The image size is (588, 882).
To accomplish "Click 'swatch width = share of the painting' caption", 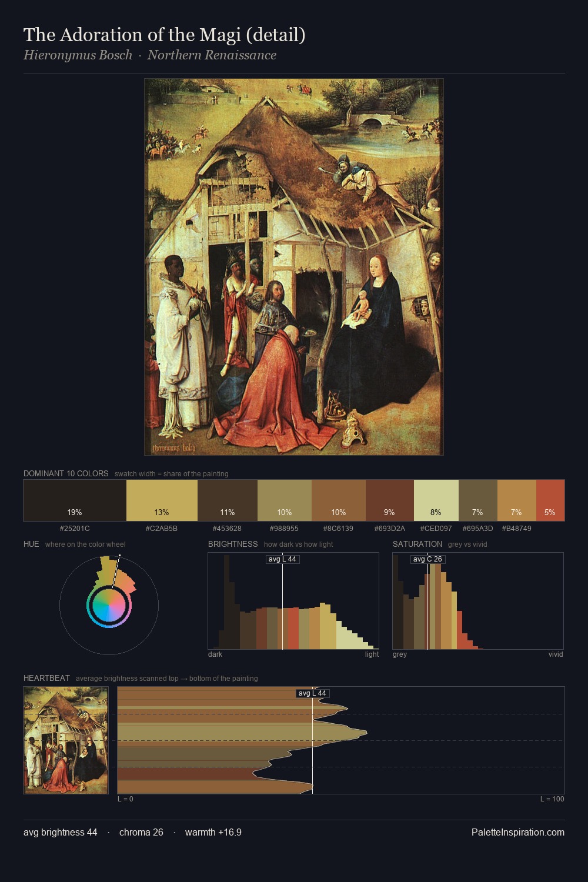I will tap(172, 474).
